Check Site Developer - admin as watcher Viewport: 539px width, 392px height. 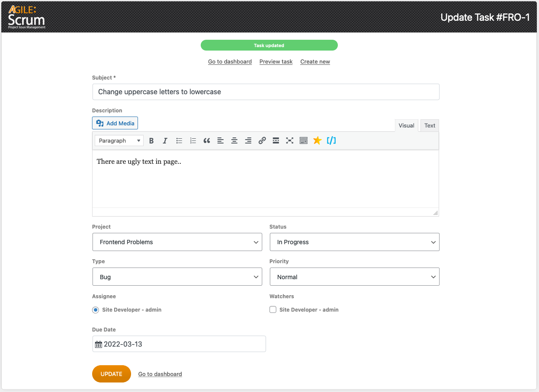tap(273, 310)
